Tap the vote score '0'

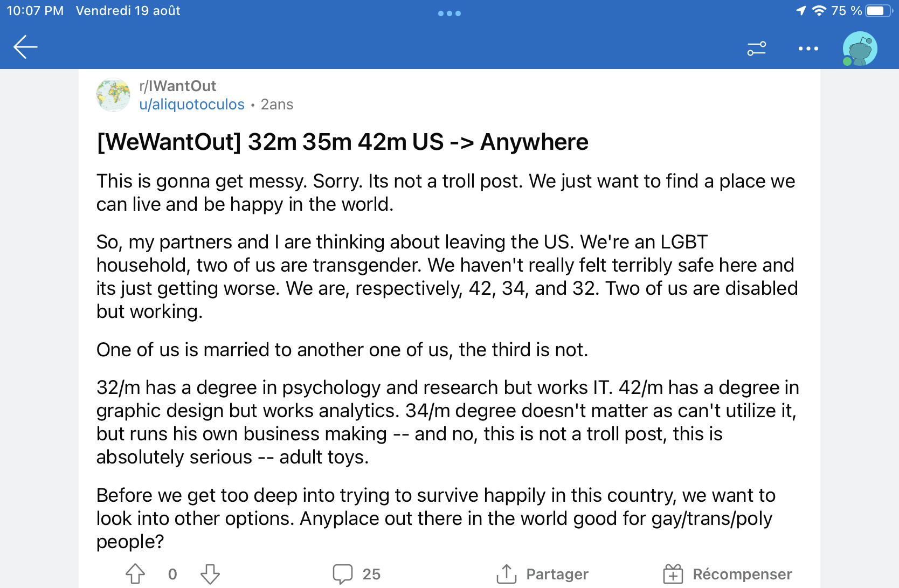pos(172,574)
